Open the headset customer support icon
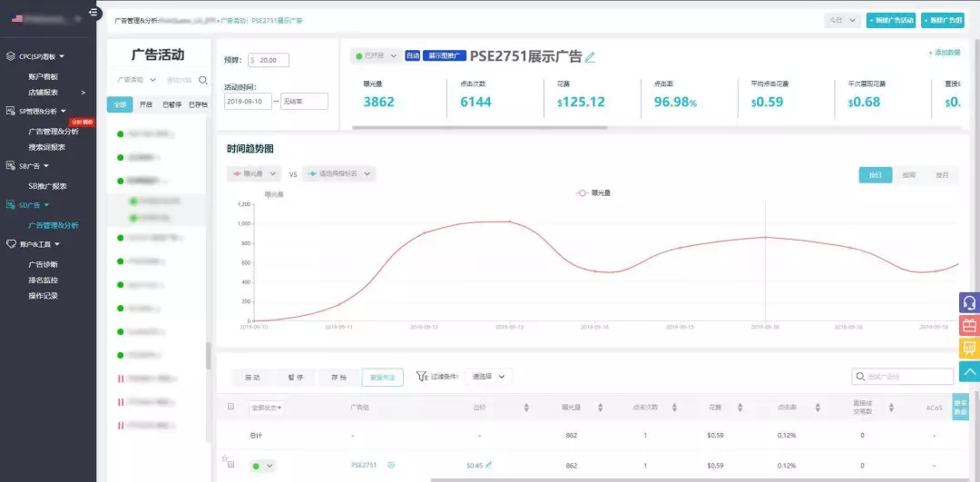The width and height of the screenshot is (980, 482). point(969,302)
